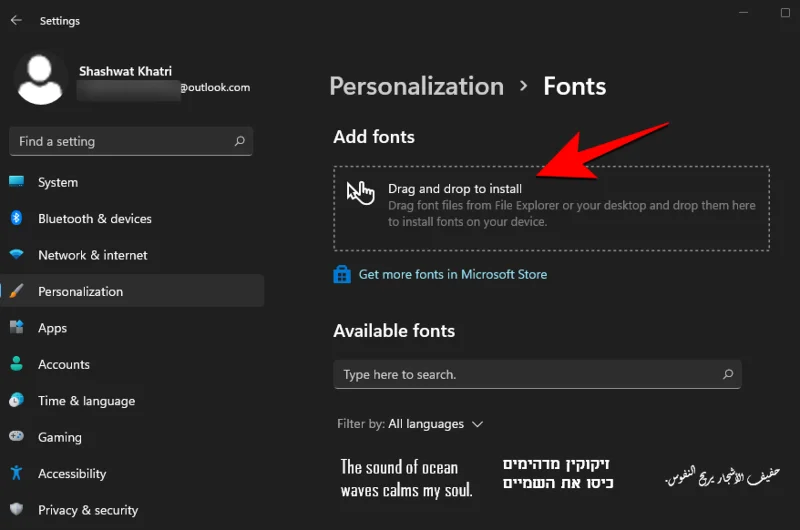Viewport: 800px width, 530px height.
Task: Focus the Type here to search font field
Action: click(x=537, y=374)
